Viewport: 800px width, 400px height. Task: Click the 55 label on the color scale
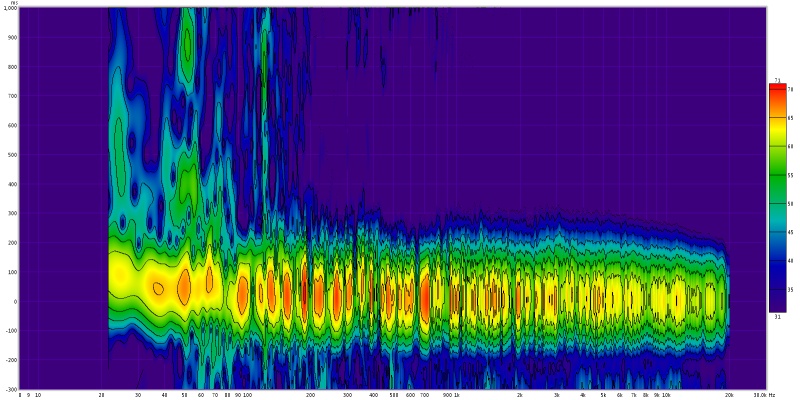790,174
